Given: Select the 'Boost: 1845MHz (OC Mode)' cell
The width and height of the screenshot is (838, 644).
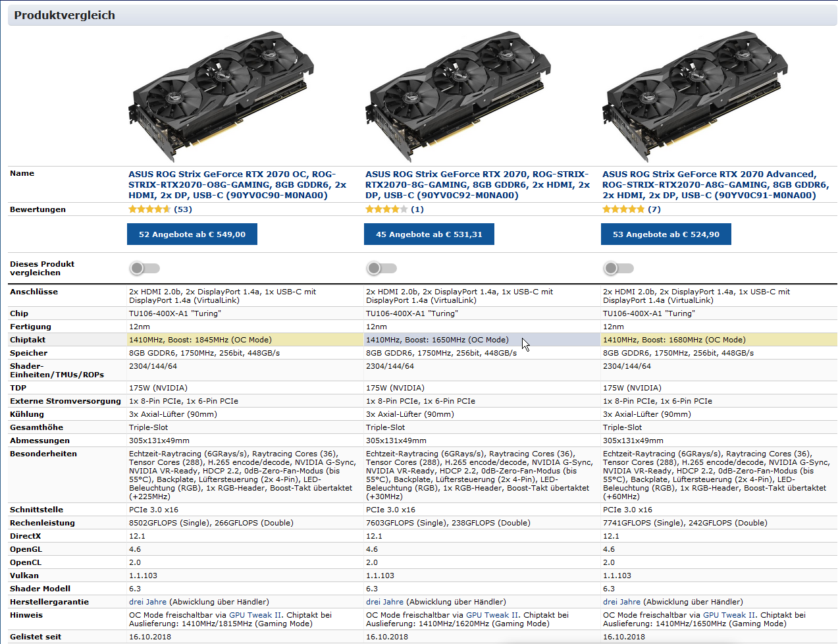Looking at the screenshot, I should click(x=245, y=340).
